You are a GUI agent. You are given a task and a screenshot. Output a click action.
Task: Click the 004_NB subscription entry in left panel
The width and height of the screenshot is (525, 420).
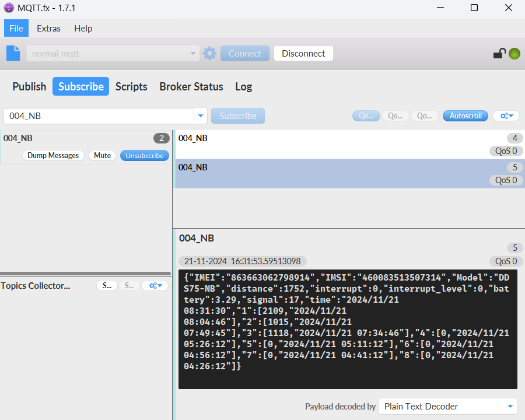click(86, 148)
